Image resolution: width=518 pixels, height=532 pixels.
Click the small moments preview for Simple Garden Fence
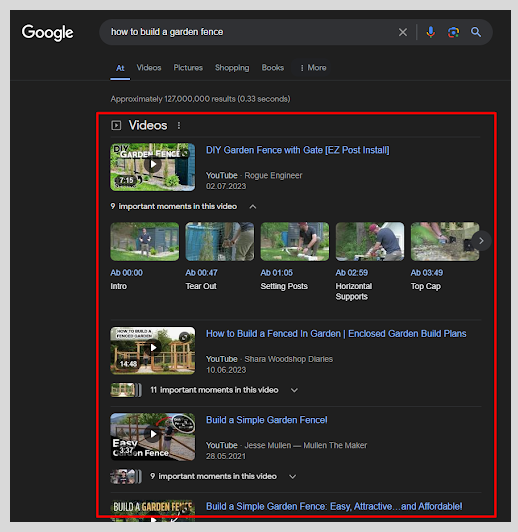tap(126, 476)
